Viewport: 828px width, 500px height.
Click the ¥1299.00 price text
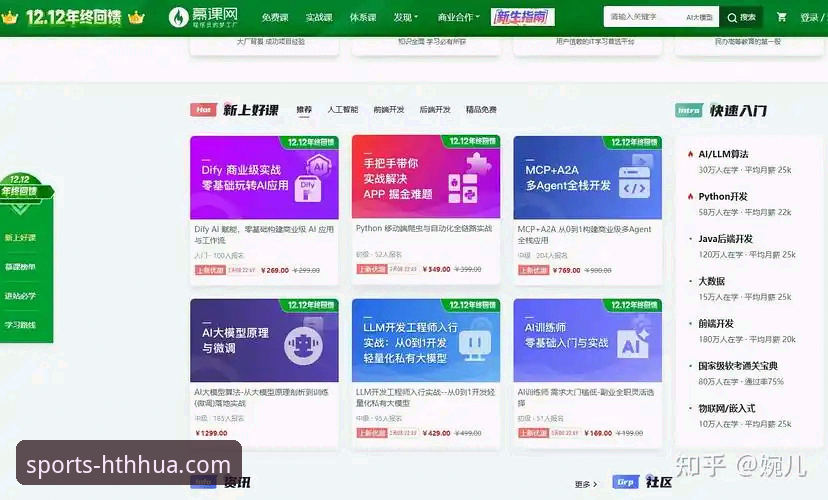pos(211,433)
